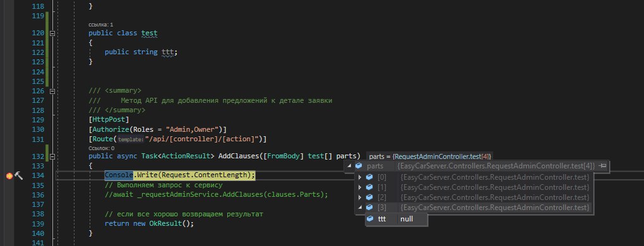Collapse the AddClauses method at line 132
The image size is (644, 246).
pyautogui.click(x=52, y=156)
